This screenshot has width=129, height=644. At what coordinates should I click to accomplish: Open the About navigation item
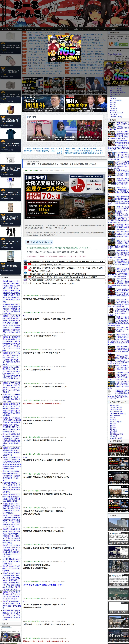[x=20, y=29]
